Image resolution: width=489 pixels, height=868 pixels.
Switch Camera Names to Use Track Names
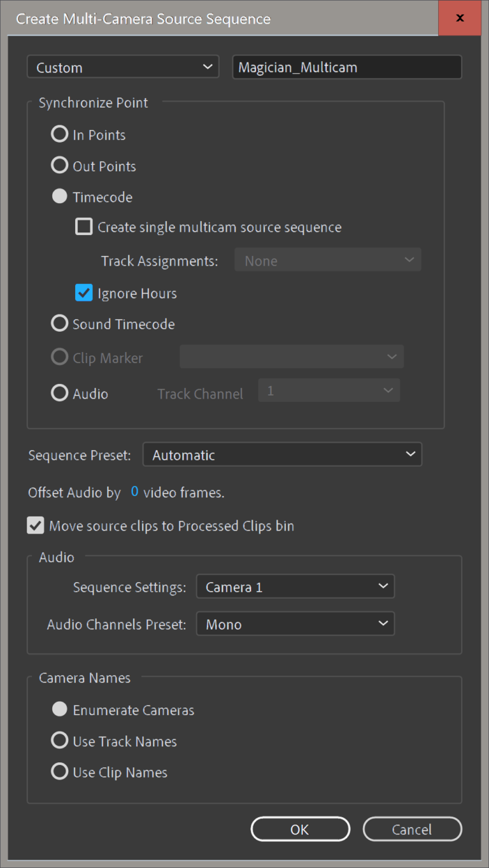[59, 740]
